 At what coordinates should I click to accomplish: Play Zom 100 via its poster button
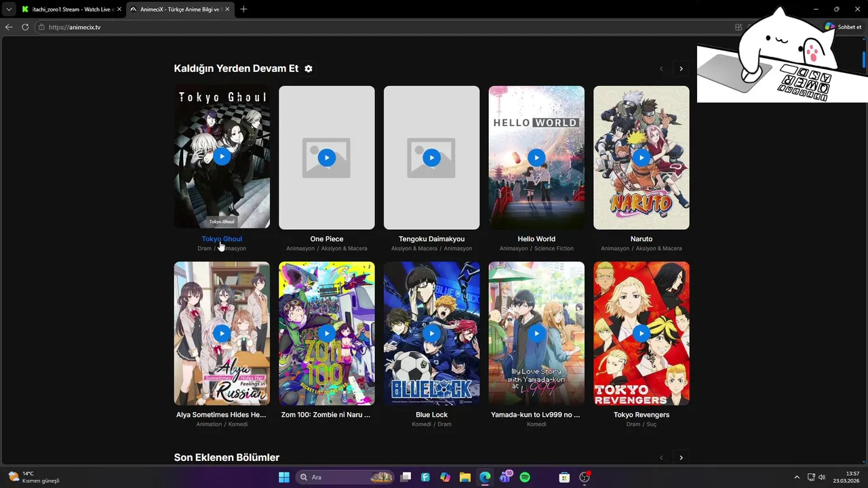tap(327, 333)
